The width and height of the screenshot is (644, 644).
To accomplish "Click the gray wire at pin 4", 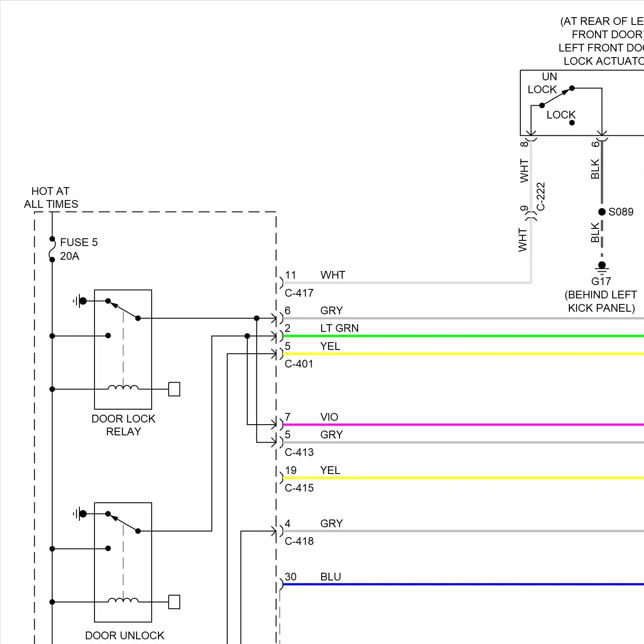I will (x=463, y=531).
